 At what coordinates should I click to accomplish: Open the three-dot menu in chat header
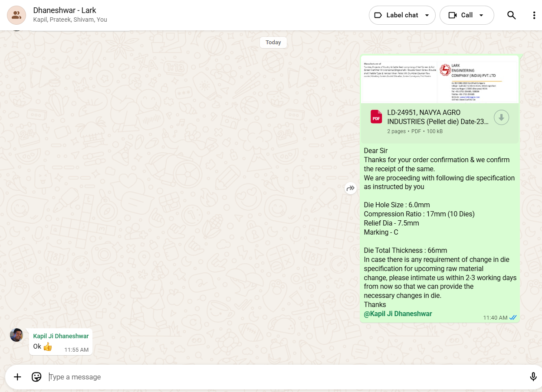(534, 15)
